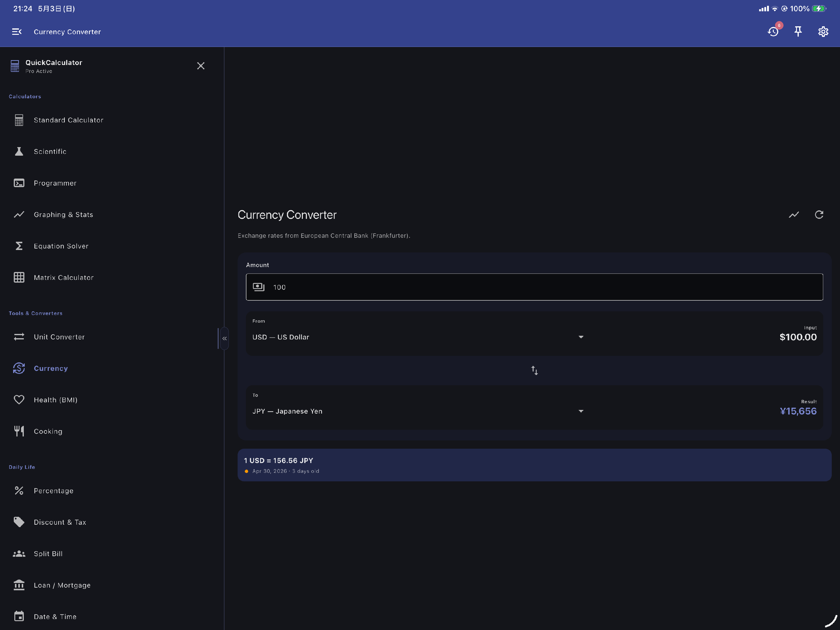Select Discount & Tax
The height and width of the screenshot is (630, 840).
[110, 522]
